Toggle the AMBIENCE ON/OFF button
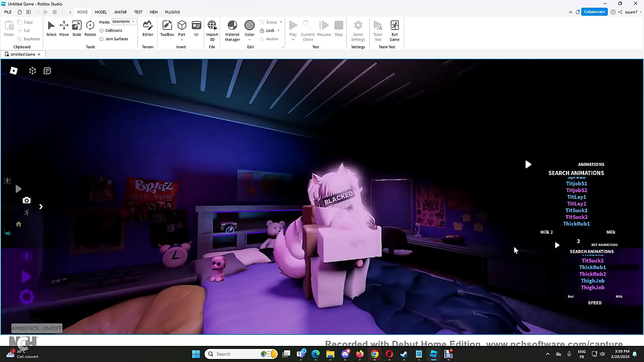 37,328
